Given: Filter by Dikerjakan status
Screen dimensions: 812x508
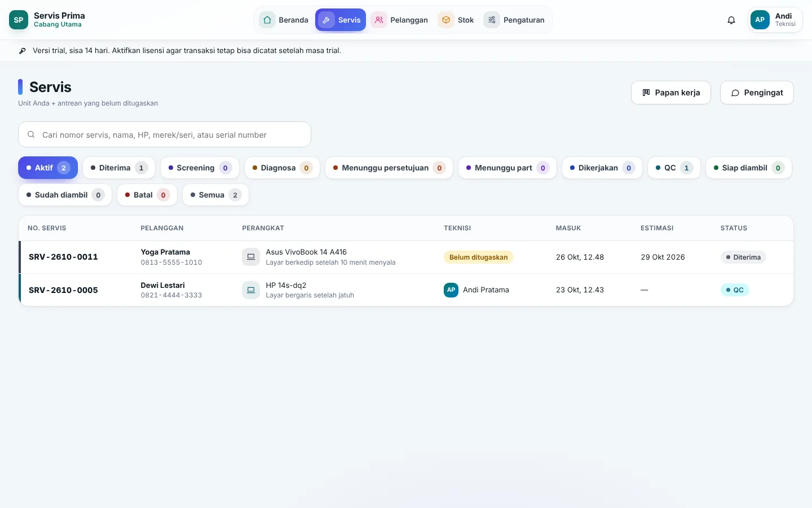Looking at the screenshot, I should (602, 168).
